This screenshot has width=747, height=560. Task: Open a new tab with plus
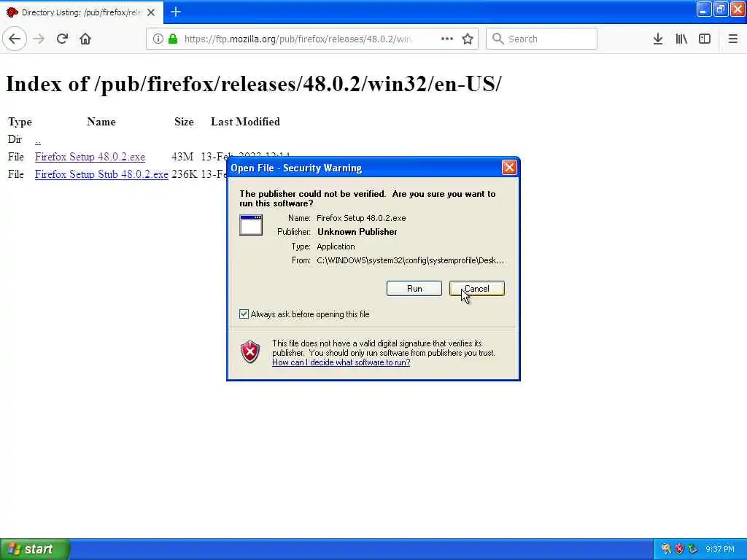[x=176, y=12]
